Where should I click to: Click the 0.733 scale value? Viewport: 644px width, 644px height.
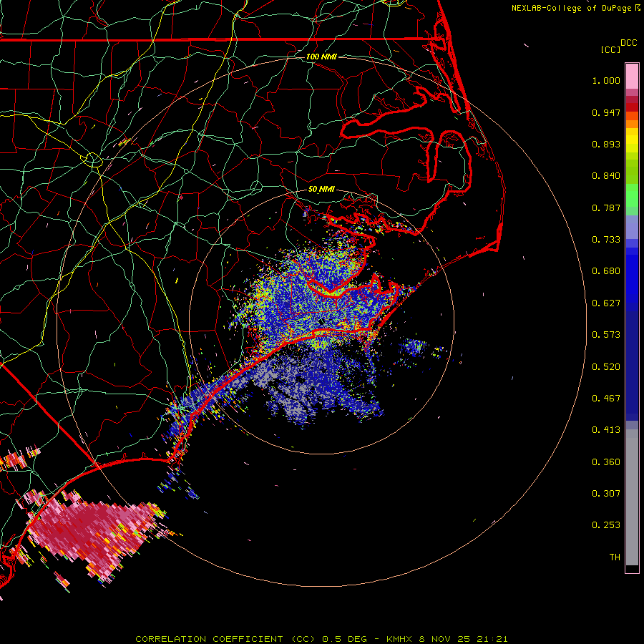(x=606, y=240)
